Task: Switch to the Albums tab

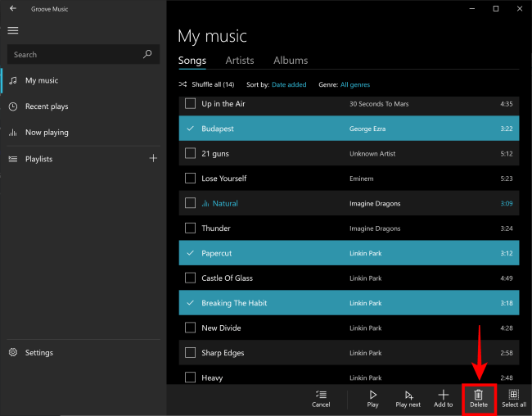Action: (291, 61)
